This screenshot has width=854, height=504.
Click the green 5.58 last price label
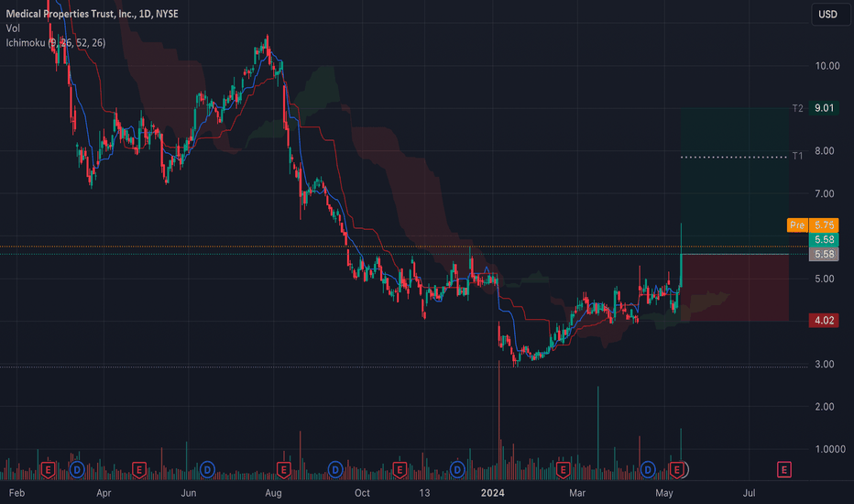pyautogui.click(x=824, y=240)
